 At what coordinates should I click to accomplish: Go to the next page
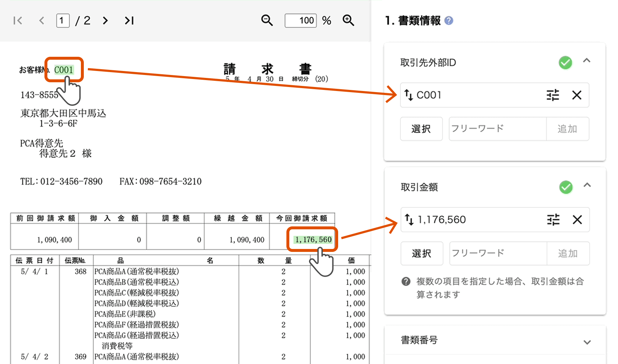[105, 21]
